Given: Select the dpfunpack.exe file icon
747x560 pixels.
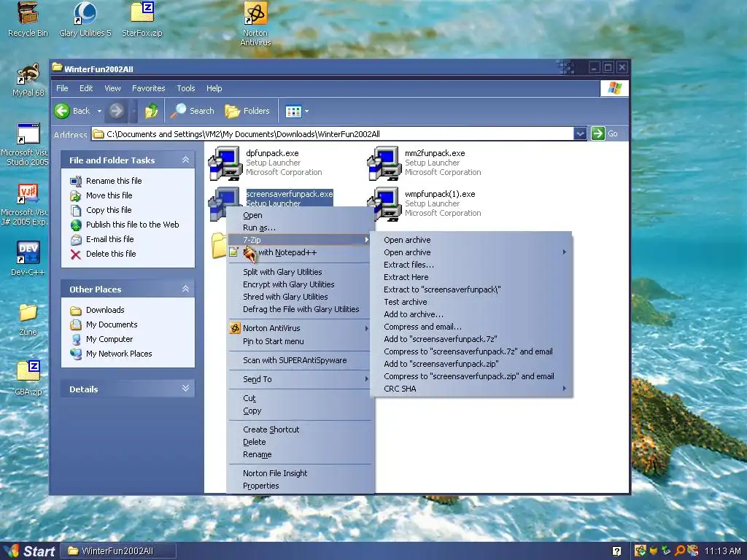Looking at the screenshot, I should [225, 163].
